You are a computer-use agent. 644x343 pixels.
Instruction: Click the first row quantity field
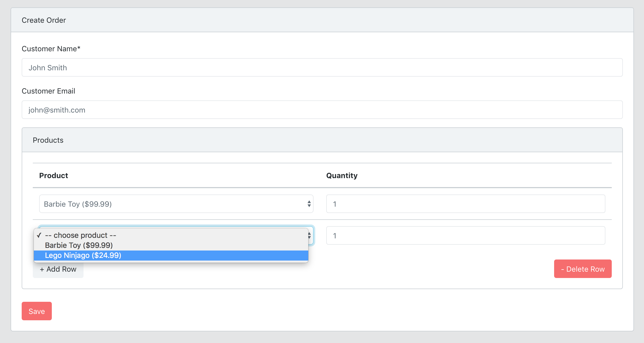point(465,204)
